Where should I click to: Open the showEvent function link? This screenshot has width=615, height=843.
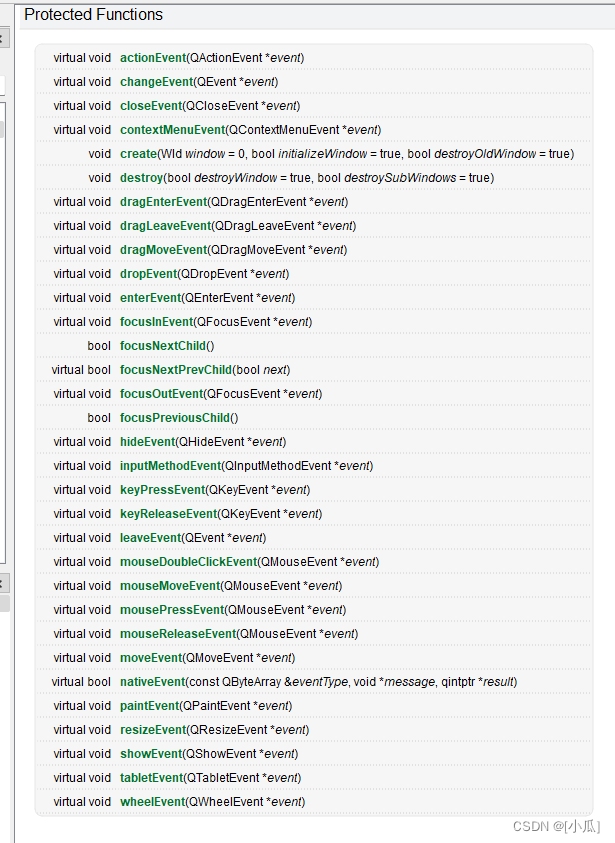coord(152,754)
